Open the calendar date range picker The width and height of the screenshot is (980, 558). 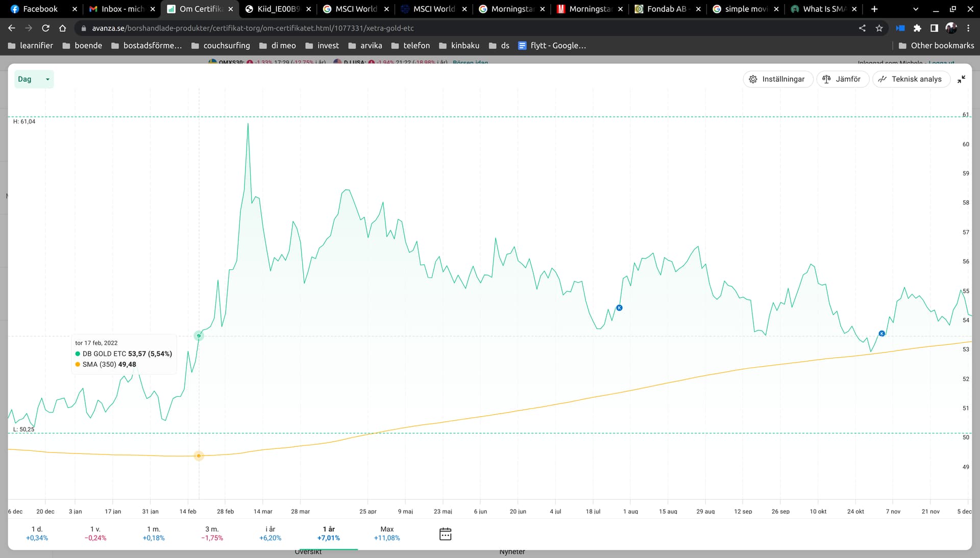(x=445, y=534)
